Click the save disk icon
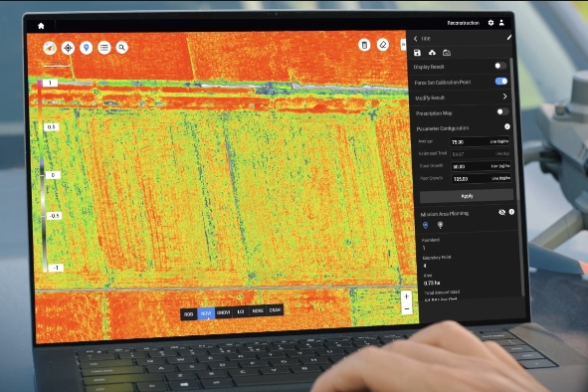 pyautogui.click(x=418, y=53)
